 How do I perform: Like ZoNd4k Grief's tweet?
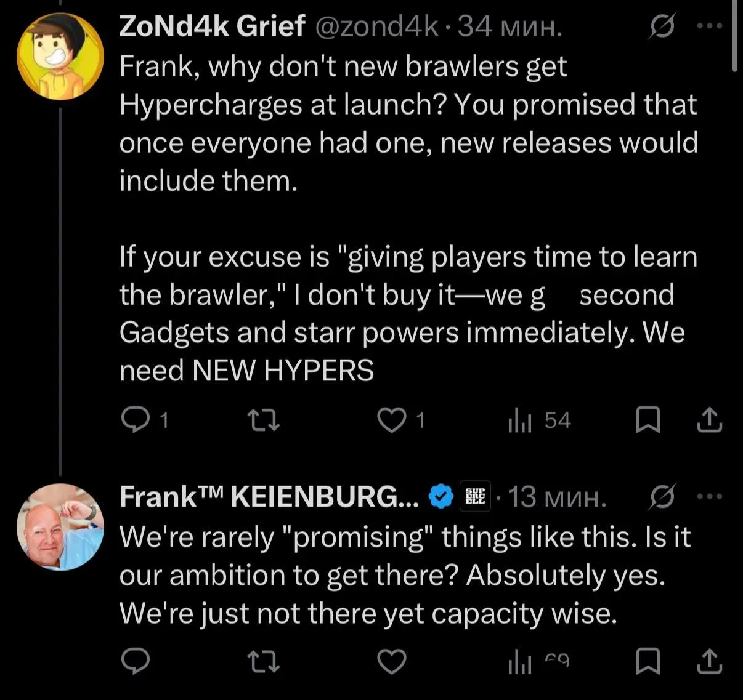click(x=392, y=420)
